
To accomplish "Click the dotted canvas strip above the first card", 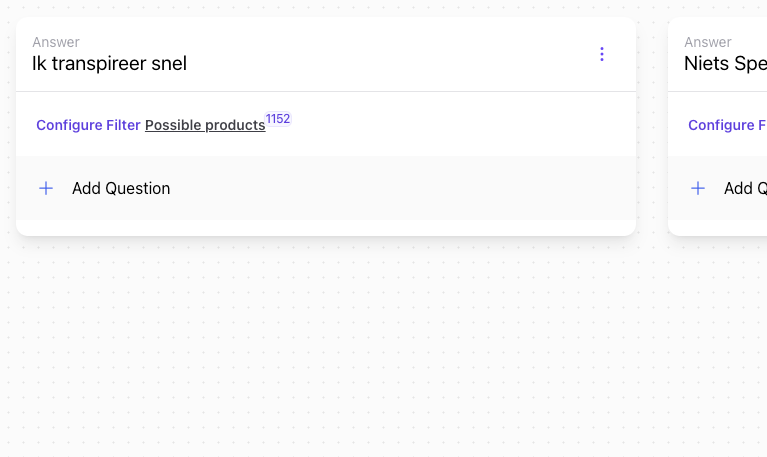I will coord(326,8).
